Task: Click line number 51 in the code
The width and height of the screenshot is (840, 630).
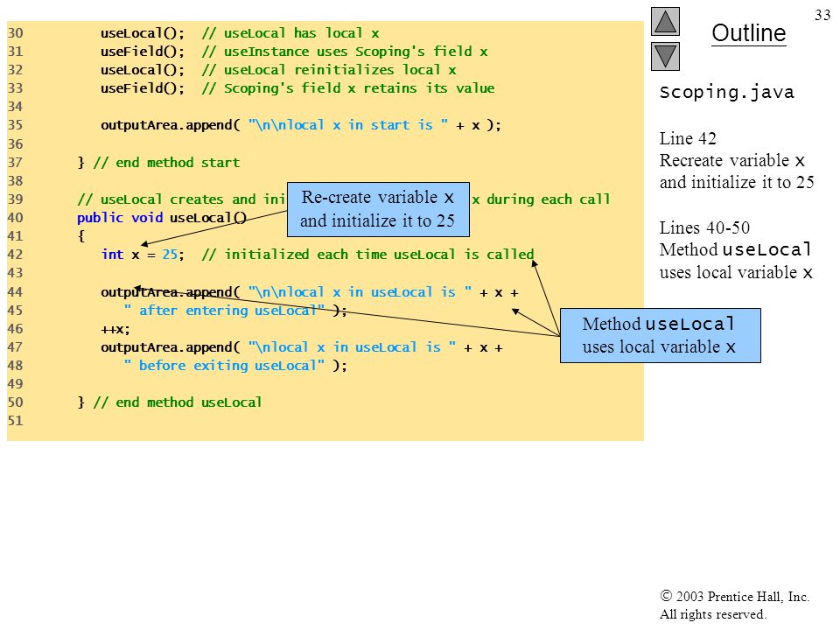Action: (15, 421)
